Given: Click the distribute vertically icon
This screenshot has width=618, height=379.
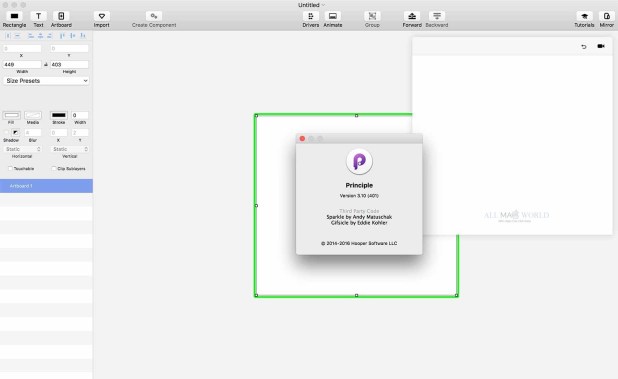Looking at the screenshot, I should pyautogui.click(x=17, y=36).
